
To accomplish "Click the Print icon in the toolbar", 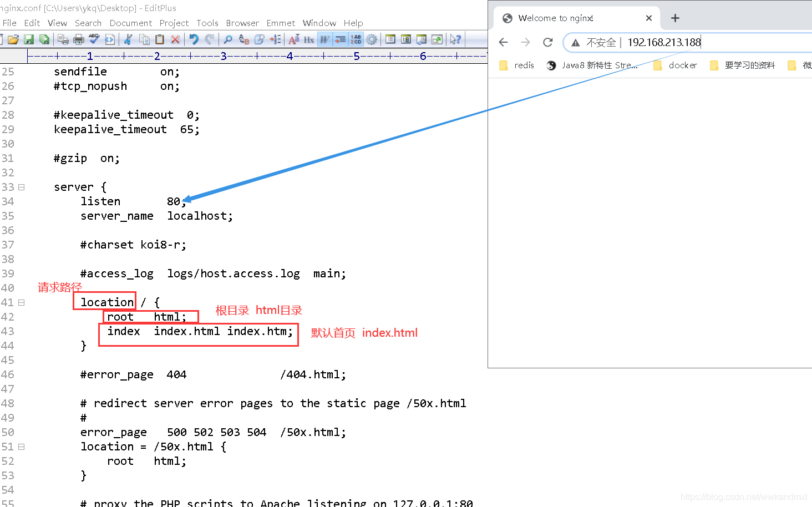I will click(x=79, y=39).
